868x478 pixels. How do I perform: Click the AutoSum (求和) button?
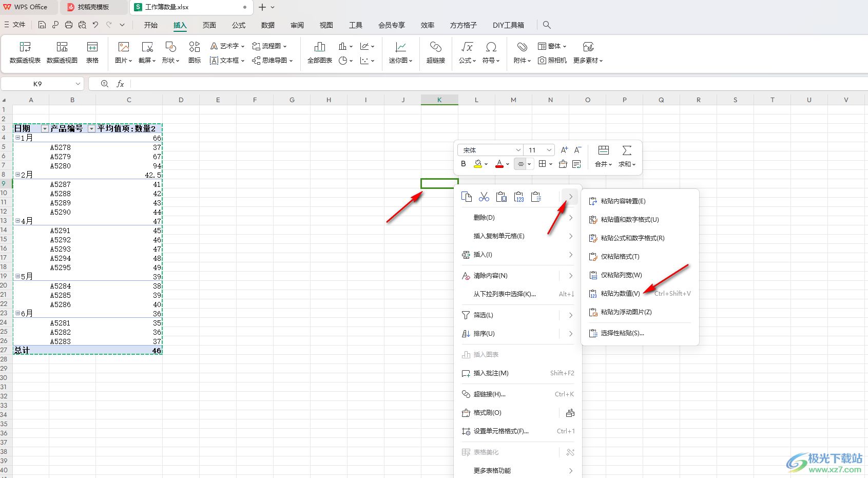627,156
